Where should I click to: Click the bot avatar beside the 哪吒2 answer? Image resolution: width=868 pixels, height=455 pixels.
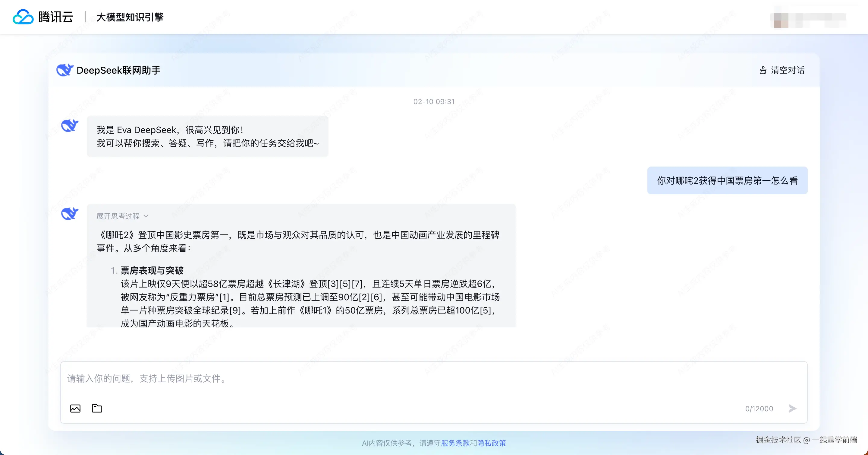tap(70, 214)
